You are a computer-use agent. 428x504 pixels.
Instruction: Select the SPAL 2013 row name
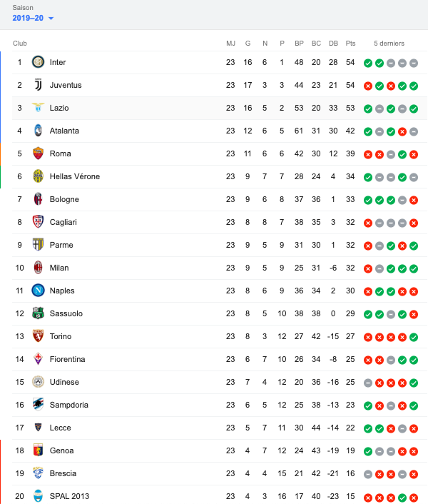tap(69, 496)
